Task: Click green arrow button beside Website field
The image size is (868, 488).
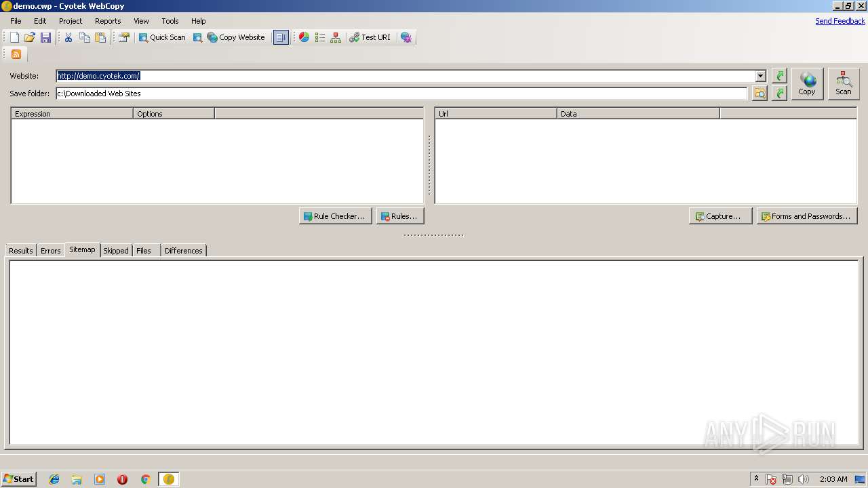Action: pyautogui.click(x=780, y=75)
